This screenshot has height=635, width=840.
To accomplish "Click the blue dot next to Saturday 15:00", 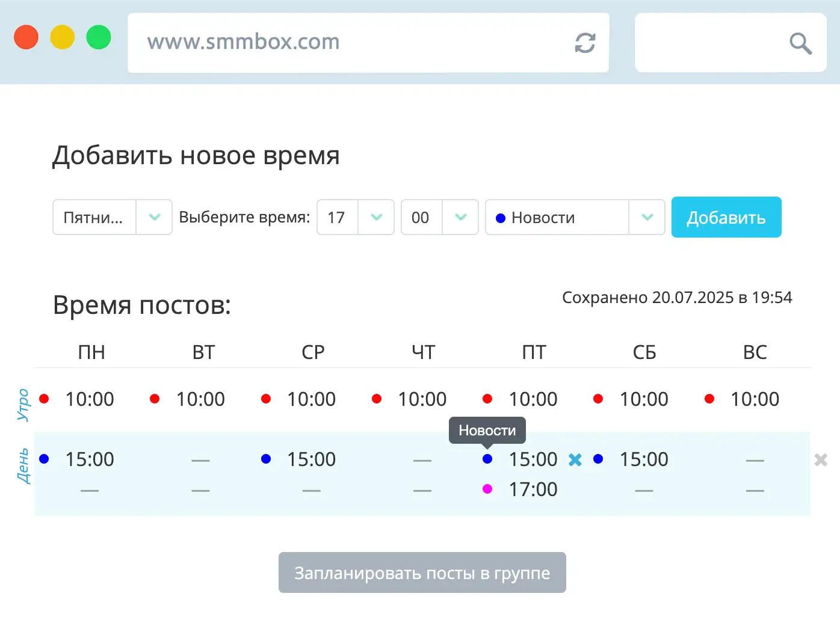I will [598, 459].
